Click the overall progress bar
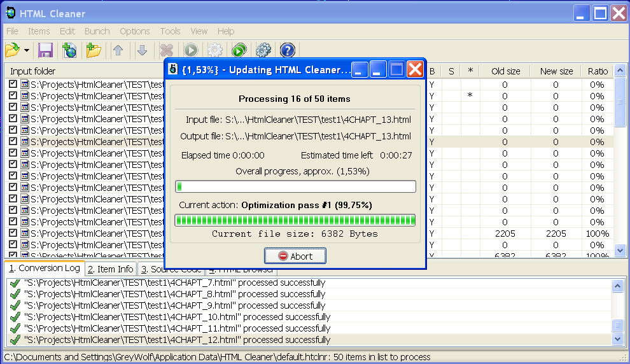The height and width of the screenshot is (364, 630). [x=295, y=186]
